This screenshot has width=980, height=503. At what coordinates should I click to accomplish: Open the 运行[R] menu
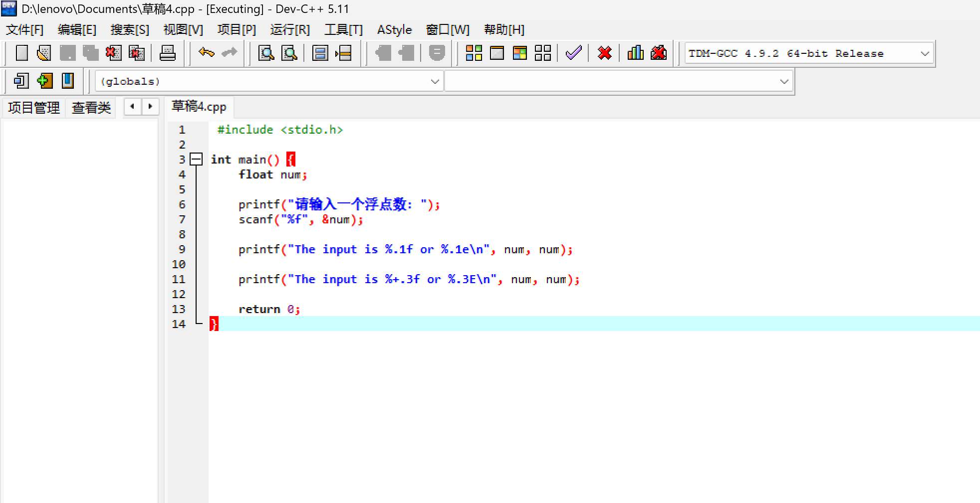(x=290, y=30)
